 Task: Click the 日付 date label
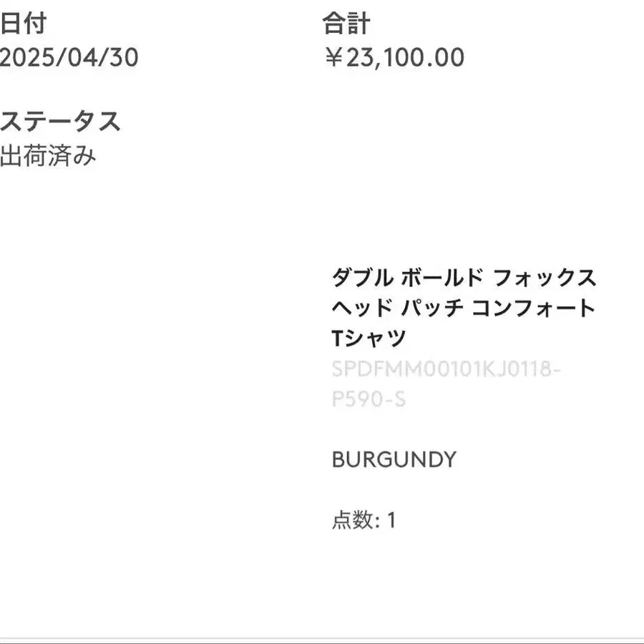23,23
